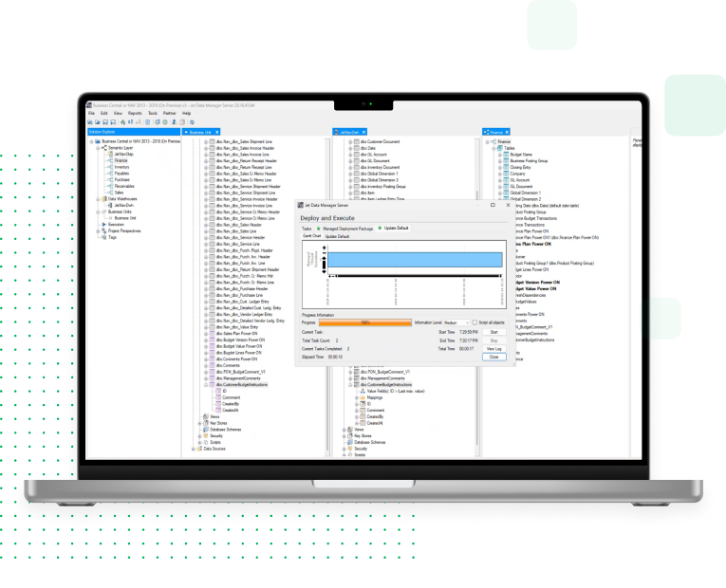
Task: Click the Key Stores icon in Business Unit tree
Action: 205,422
